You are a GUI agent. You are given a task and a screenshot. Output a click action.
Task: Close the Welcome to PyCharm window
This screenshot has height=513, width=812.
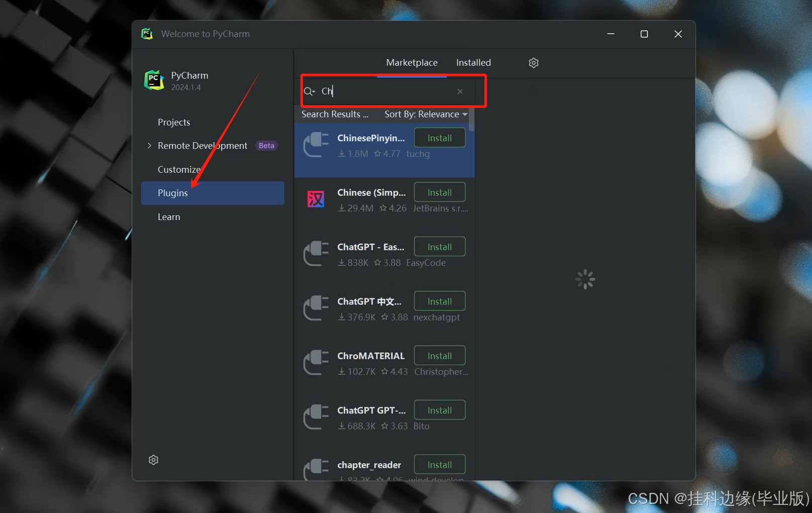point(678,34)
